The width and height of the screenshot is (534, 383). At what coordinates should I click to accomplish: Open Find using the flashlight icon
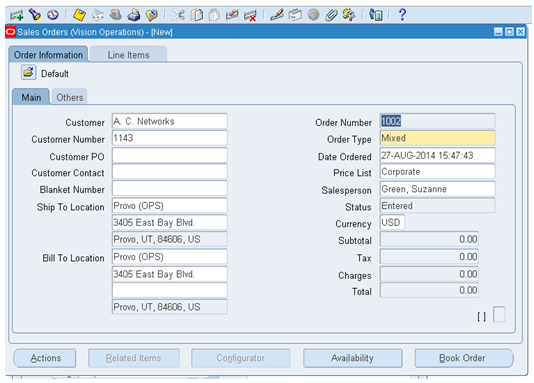click(x=34, y=15)
